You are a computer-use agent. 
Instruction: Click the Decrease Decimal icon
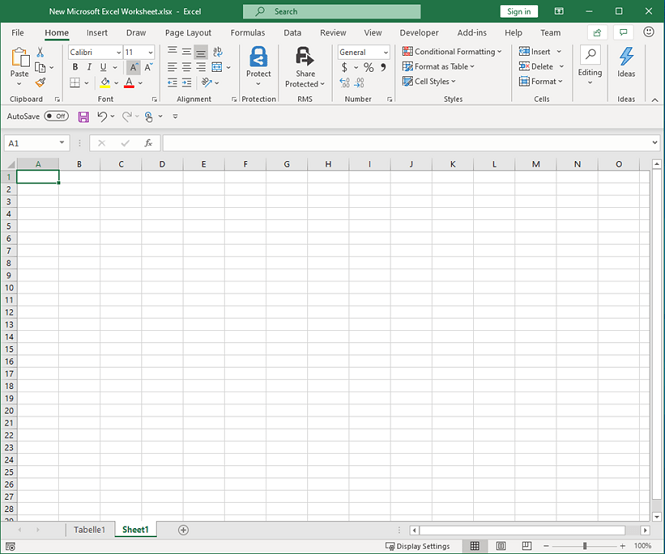coord(359,83)
